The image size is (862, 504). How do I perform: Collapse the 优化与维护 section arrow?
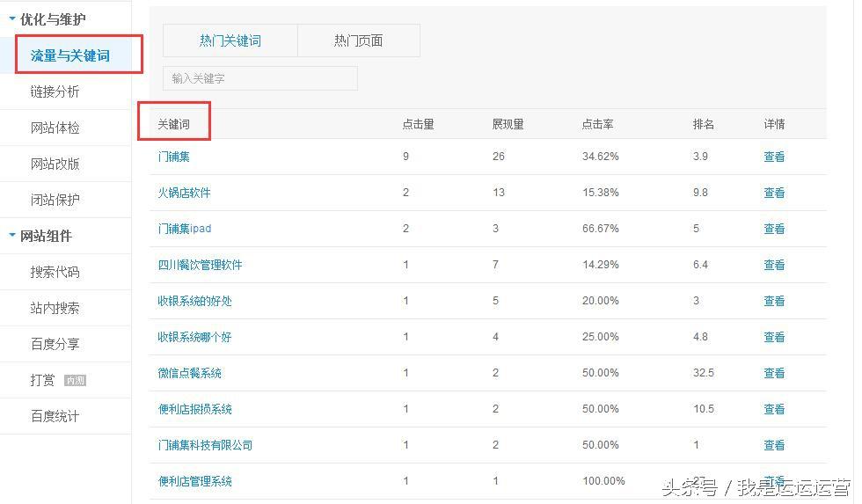[x=12, y=18]
